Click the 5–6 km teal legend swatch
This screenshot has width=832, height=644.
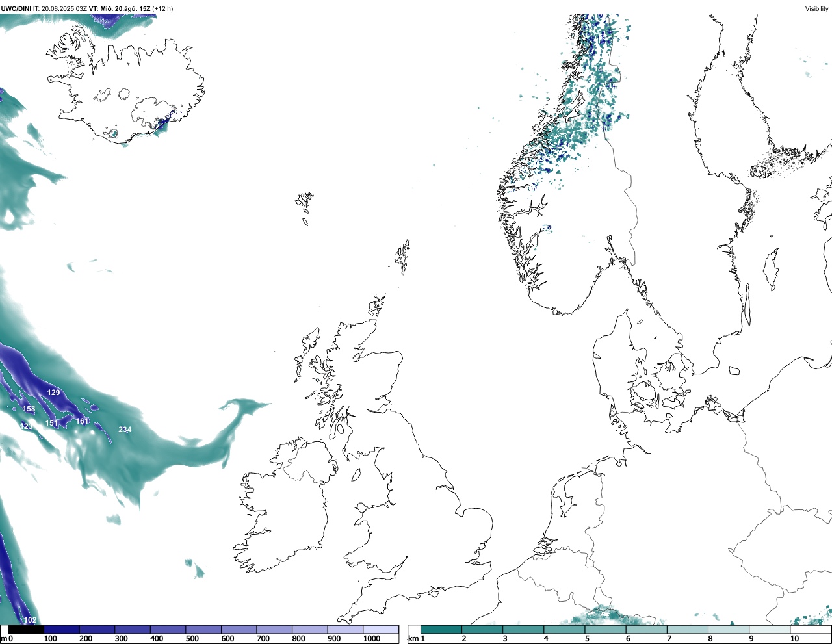coord(605,629)
